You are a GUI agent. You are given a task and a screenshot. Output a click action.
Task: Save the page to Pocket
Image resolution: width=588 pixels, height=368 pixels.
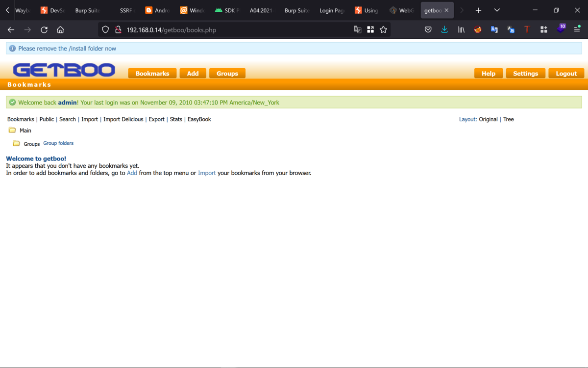(428, 29)
